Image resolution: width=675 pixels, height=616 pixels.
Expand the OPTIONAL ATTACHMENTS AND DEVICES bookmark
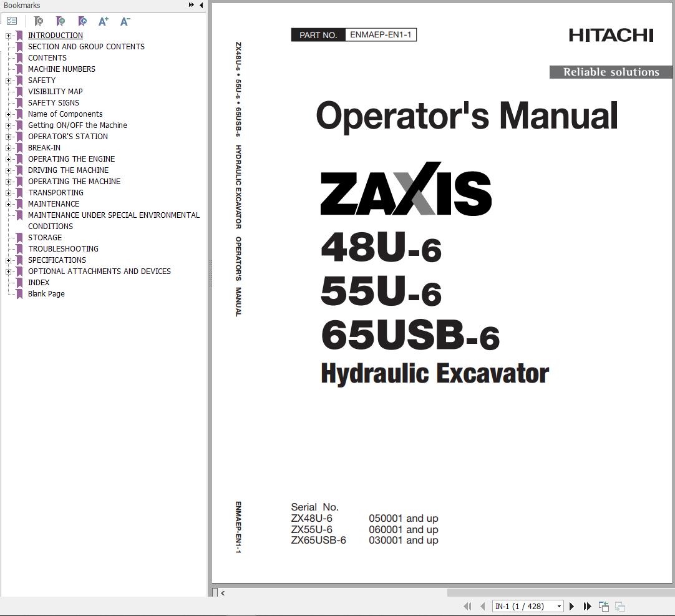(8, 271)
